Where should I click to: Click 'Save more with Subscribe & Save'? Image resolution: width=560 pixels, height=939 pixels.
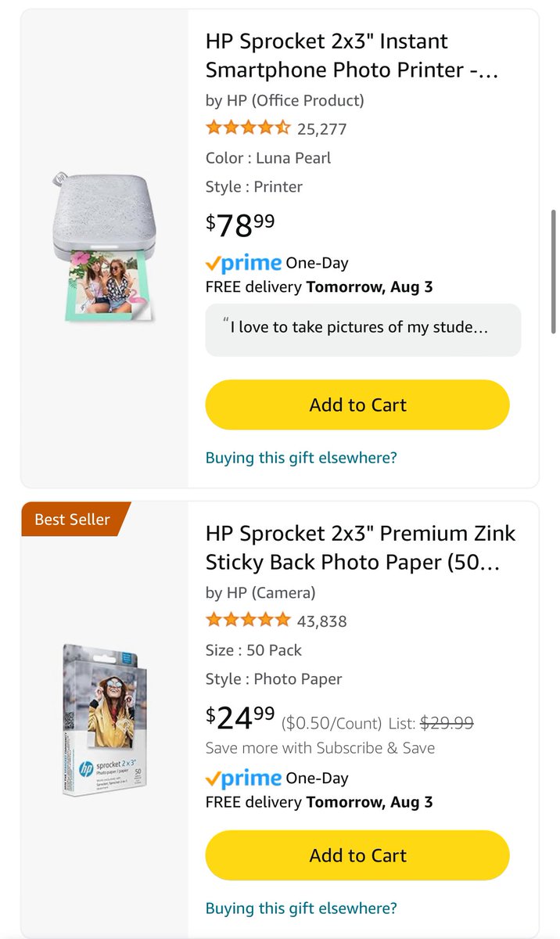click(320, 748)
